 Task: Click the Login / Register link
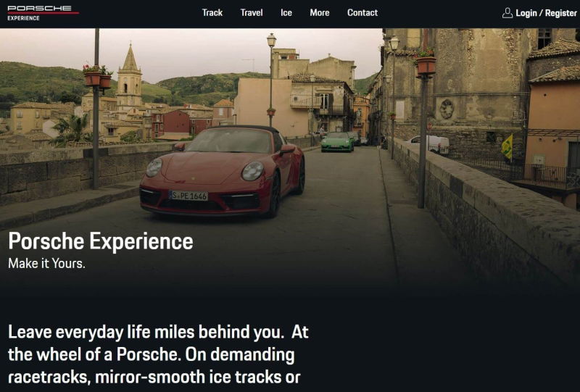click(x=546, y=13)
